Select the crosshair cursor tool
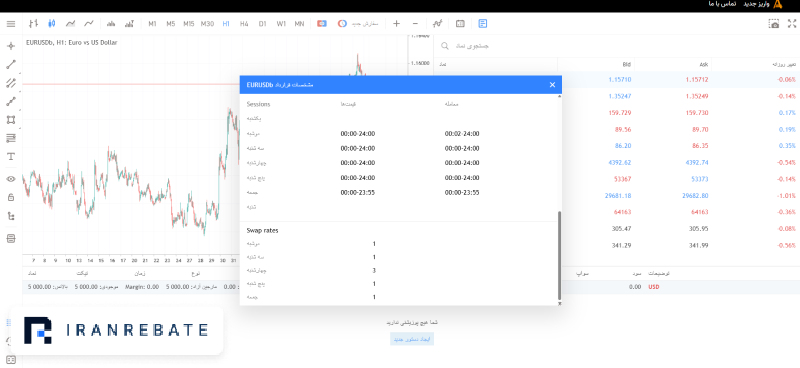Image resolution: width=800 pixels, height=368 pixels. click(11, 46)
